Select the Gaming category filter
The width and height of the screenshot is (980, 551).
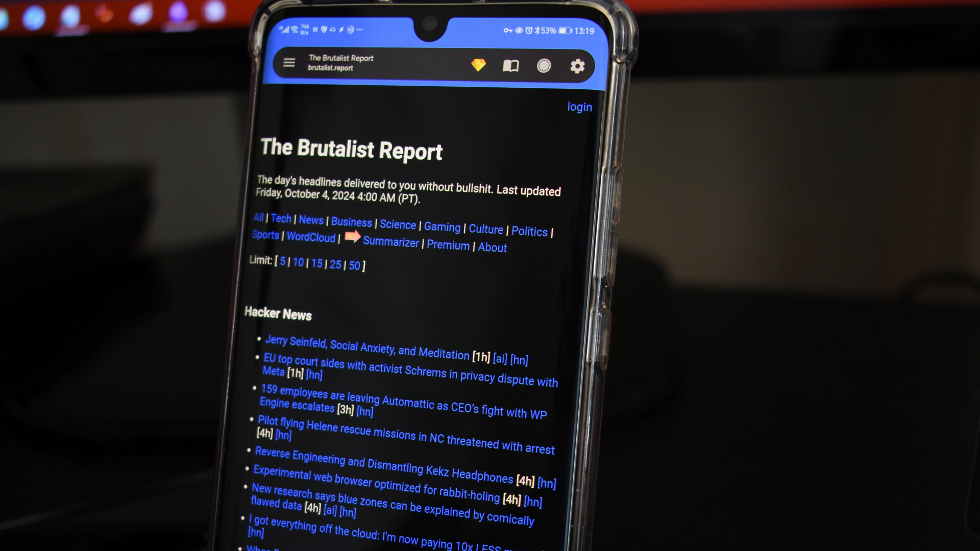coord(442,226)
